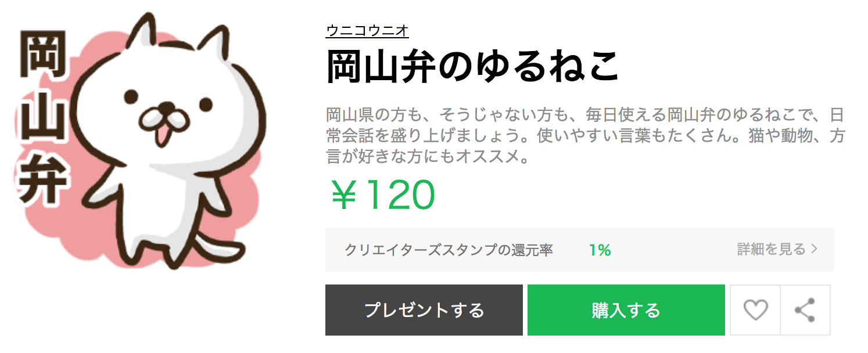Select the 岡山弁のゆるねこ title heading
The image size is (868, 353).
click(472, 68)
